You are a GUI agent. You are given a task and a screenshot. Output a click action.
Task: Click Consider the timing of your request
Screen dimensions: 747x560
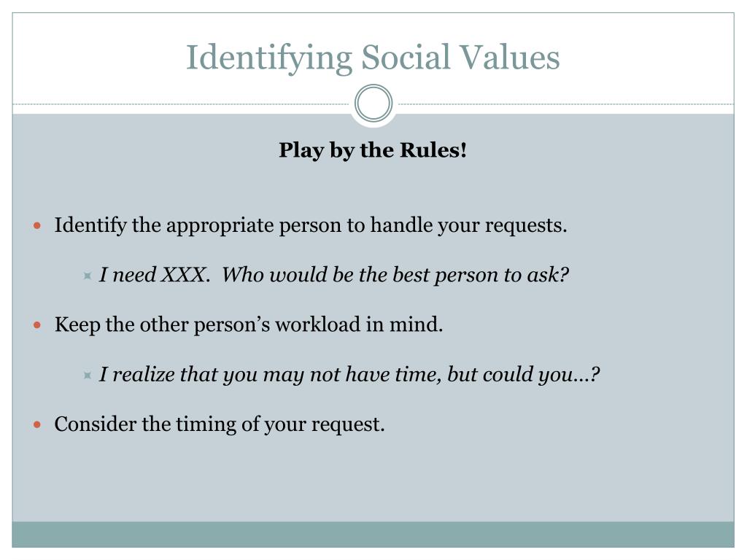click(220, 424)
